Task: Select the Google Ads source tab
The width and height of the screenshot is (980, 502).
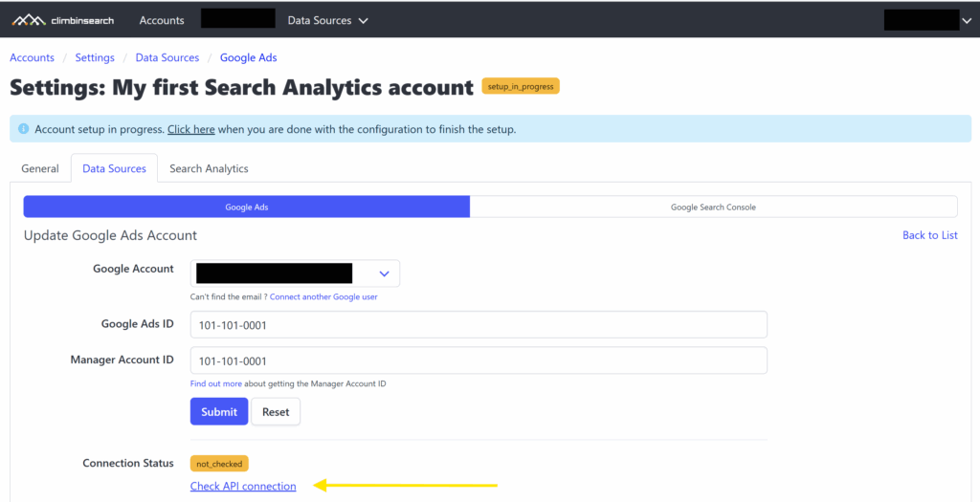Action: coord(247,207)
